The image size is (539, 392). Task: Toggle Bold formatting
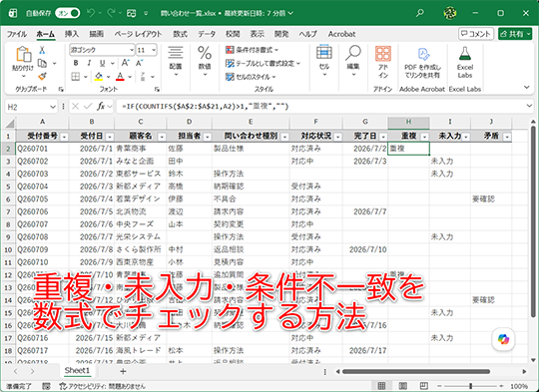76,63
